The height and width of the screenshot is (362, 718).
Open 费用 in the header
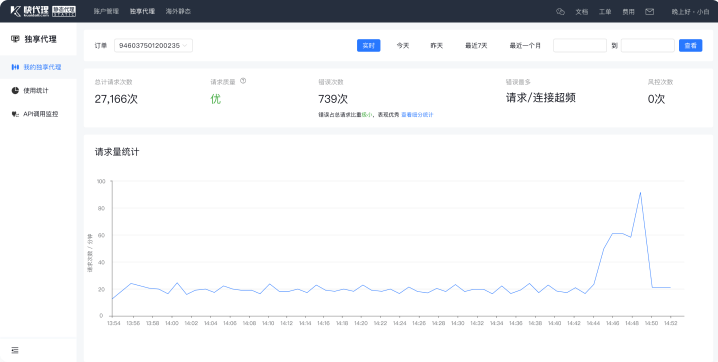pos(628,12)
